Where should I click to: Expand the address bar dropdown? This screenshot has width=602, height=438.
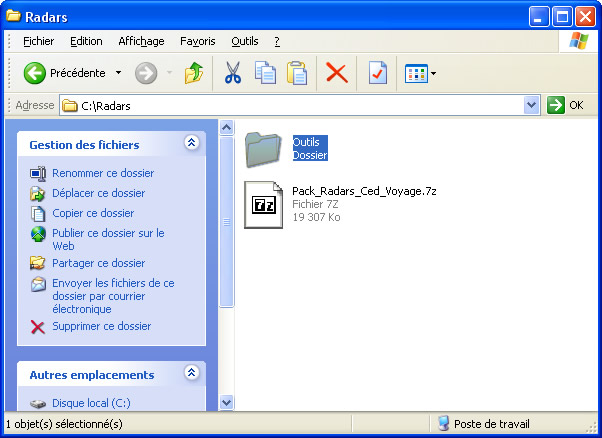[531, 105]
